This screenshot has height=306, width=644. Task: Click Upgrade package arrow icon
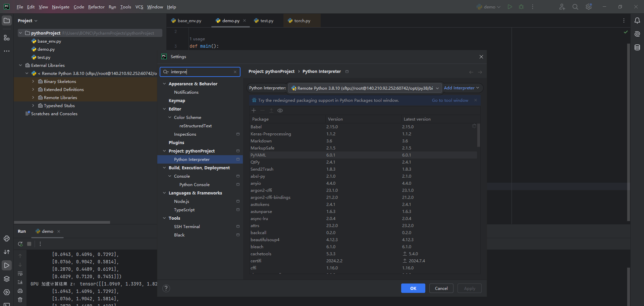click(x=271, y=111)
